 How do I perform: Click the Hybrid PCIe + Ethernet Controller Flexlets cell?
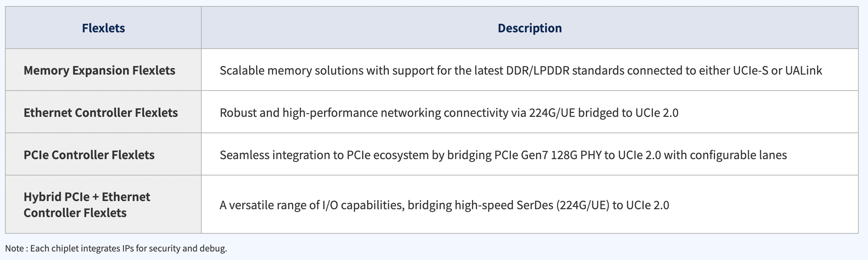(x=87, y=205)
